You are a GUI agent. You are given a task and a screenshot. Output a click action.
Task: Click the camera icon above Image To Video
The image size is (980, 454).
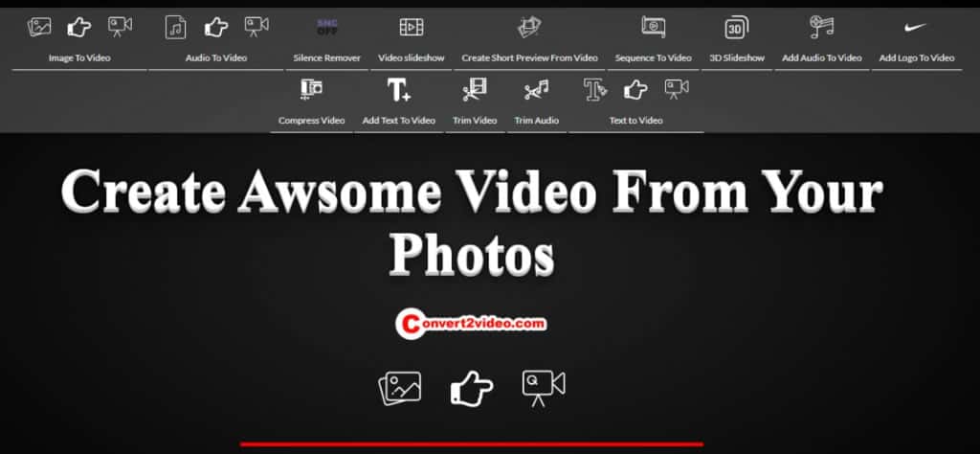[120, 27]
